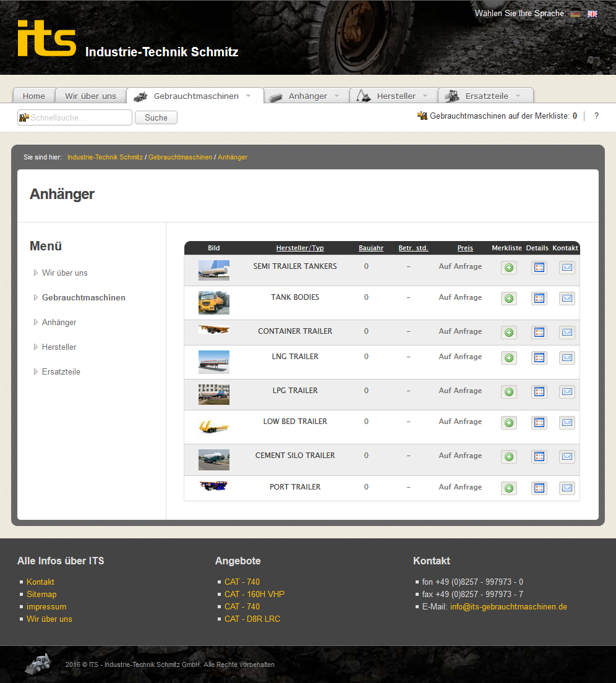Click PORT TRAILER name text
The height and width of the screenshot is (683, 616).
(295, 487)
